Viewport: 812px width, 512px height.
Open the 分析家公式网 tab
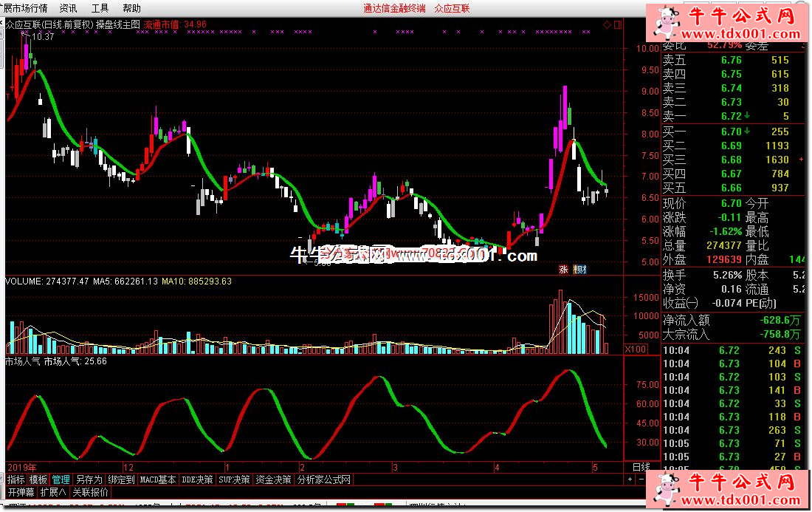click(324, 480)
